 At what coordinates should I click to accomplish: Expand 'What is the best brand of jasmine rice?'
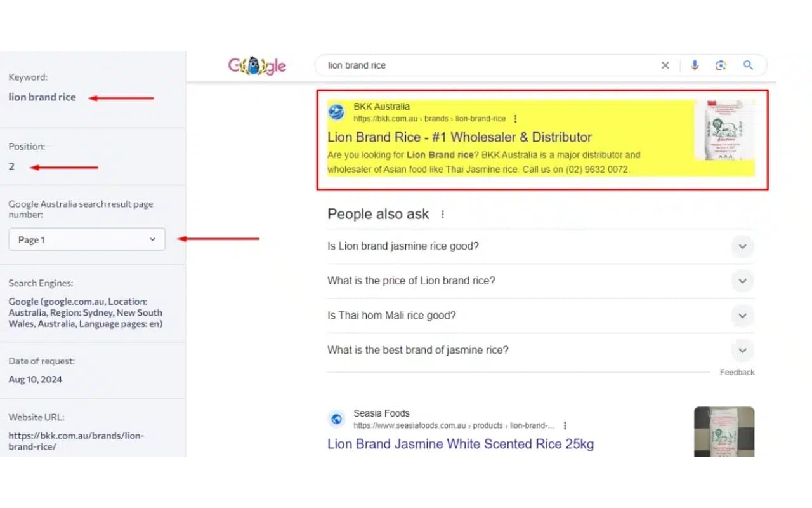[742, 350]
